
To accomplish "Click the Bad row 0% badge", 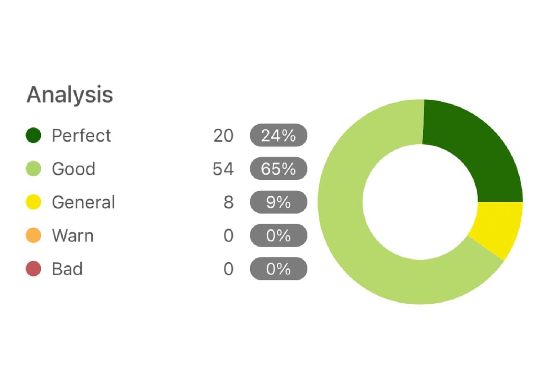I will pos(278,269).
